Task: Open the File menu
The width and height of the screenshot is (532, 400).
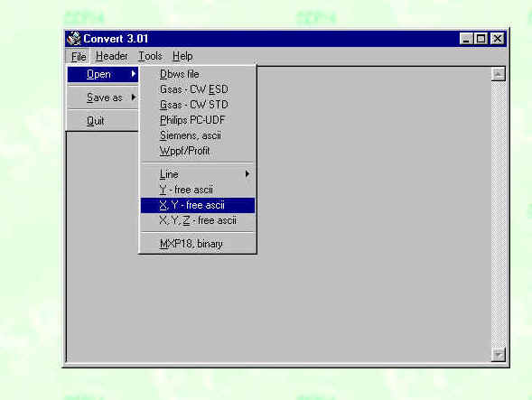Action: tap(79, 56)
